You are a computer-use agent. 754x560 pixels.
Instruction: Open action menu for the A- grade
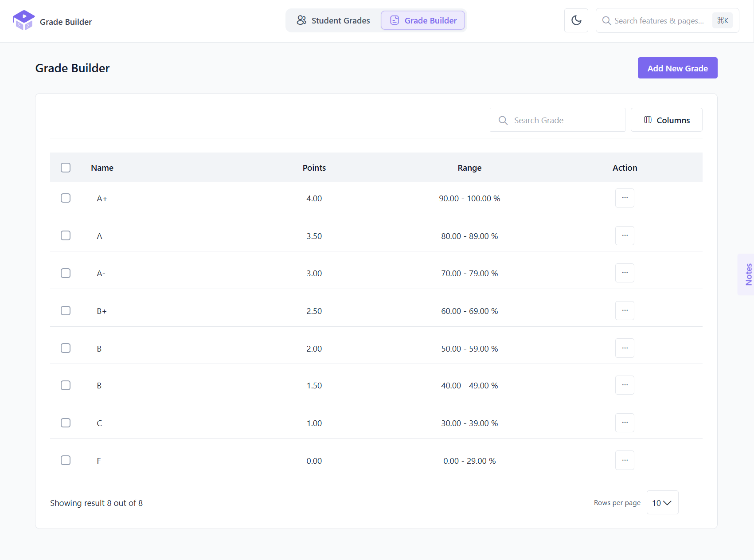click(x=625, y=273)
